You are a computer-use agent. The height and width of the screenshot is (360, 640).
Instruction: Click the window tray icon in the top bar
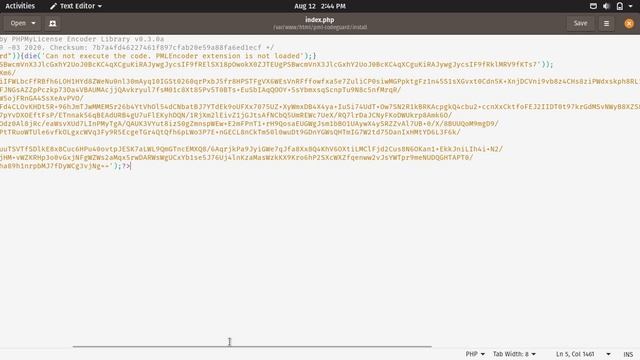(593, 6)
